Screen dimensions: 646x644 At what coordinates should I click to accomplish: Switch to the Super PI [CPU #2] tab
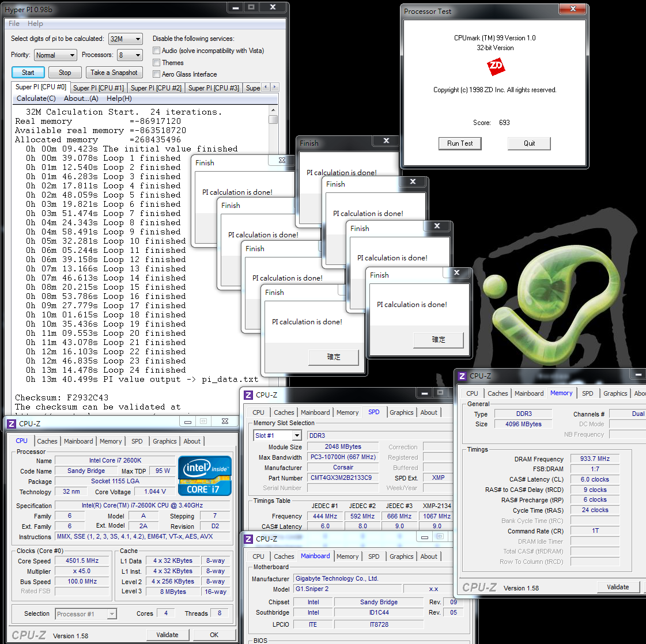coord(156,88)
